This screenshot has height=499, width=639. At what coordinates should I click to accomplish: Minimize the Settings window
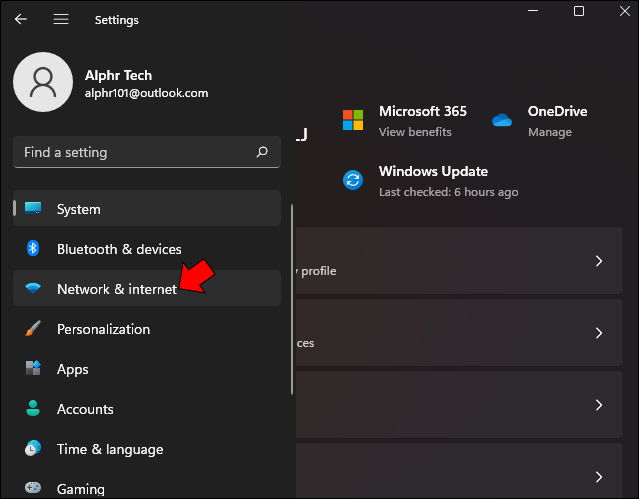(x=533, y=11)
